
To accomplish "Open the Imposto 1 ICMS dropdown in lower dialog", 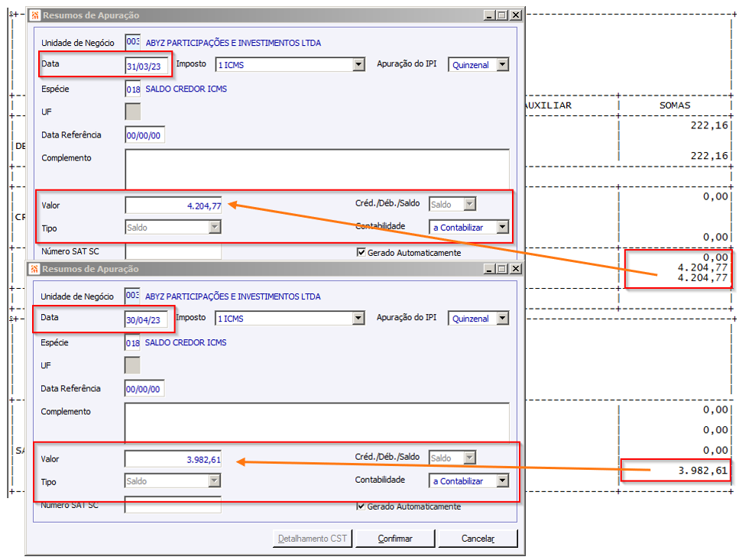I will 358,319.
